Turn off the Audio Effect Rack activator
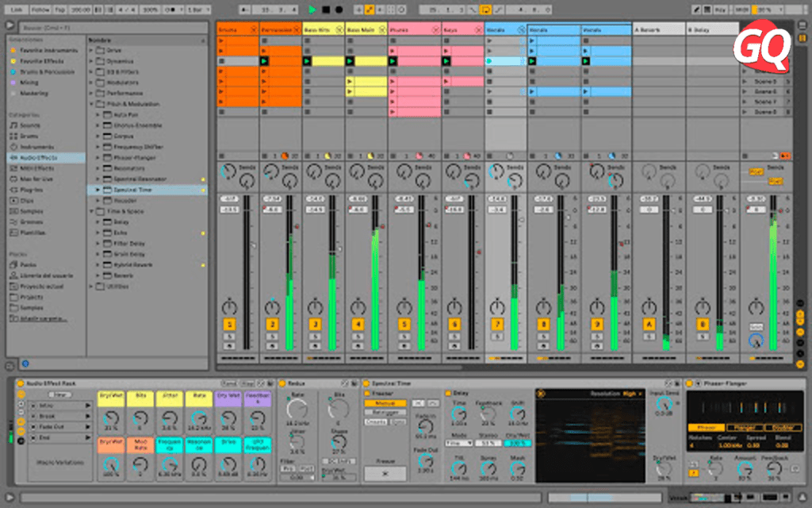The image size is (812, 508). (x=21, y=383)
